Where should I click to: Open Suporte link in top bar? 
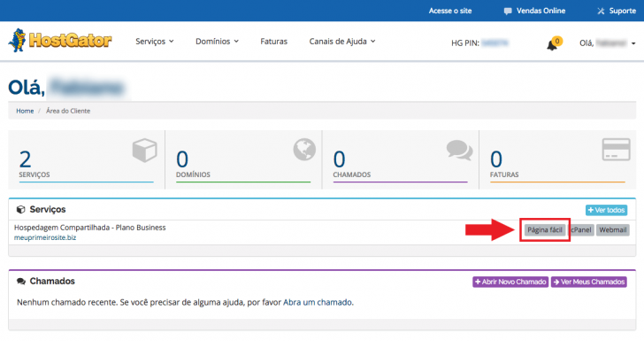[622, 11]
